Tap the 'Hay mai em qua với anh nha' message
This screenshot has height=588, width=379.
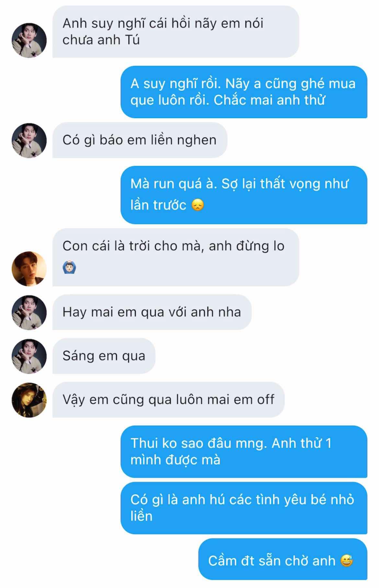click(x=152, y=312)
